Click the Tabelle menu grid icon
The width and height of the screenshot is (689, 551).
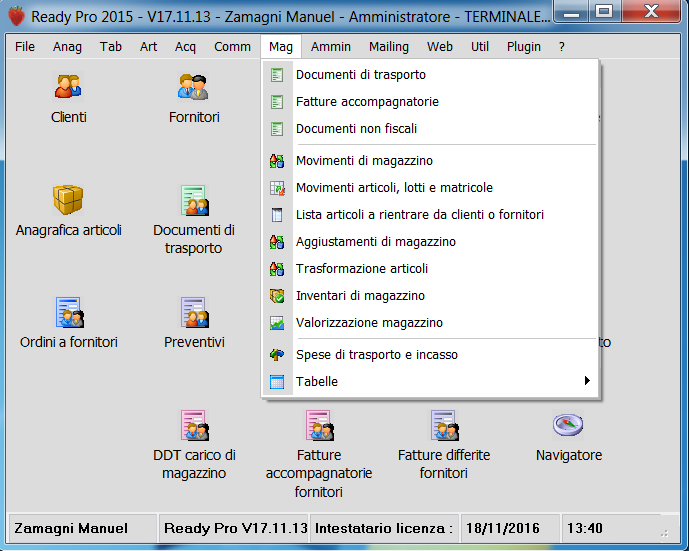pos(277,382)
